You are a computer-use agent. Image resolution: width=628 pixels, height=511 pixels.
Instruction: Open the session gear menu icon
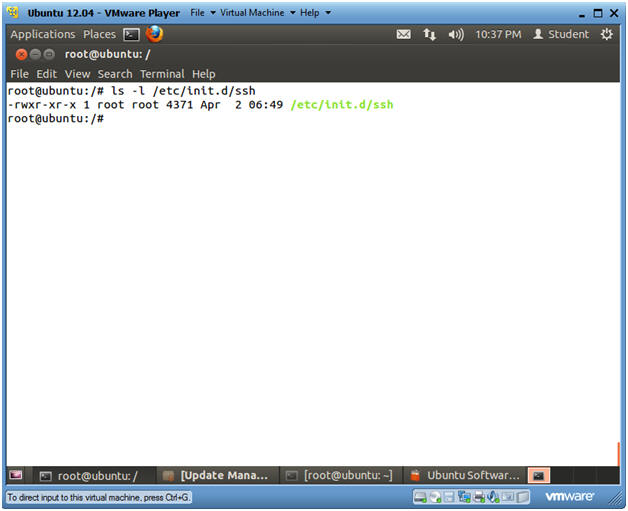pyautogui.click(x=606, y=34)
